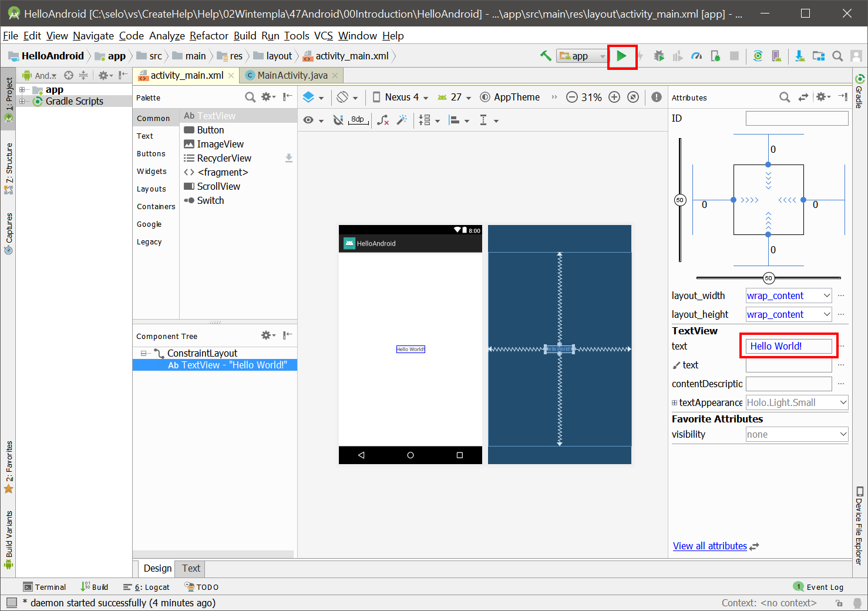Screen dimensions: 868x611
Task: Collapse the ConstraintLayout node in Component Tree
Action: 143,353
